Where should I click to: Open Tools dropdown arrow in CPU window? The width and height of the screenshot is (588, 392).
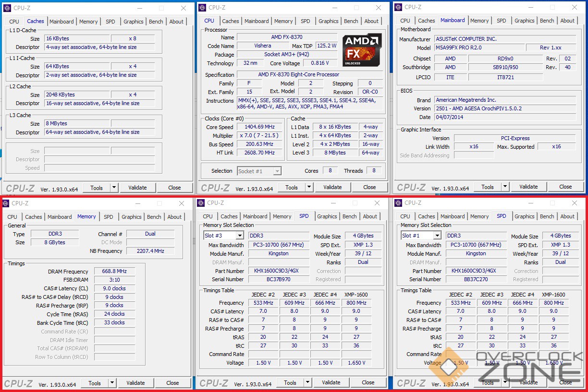coord(309,187)
